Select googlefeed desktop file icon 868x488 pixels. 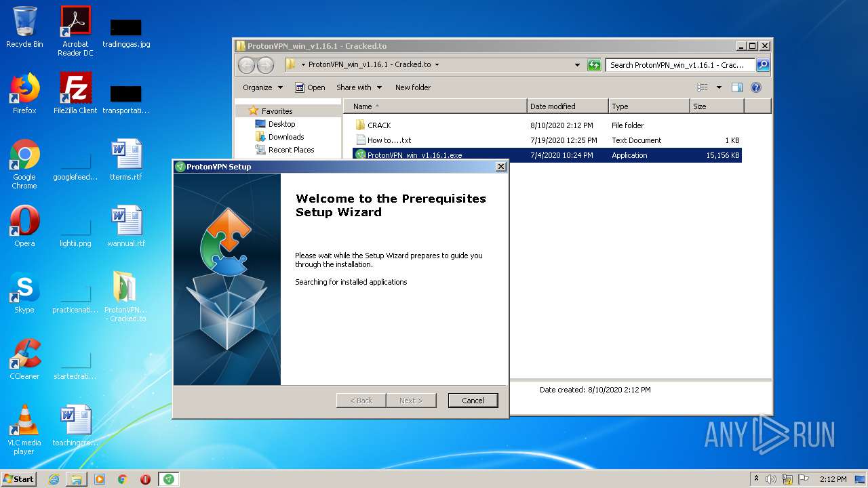click(75, 168)
